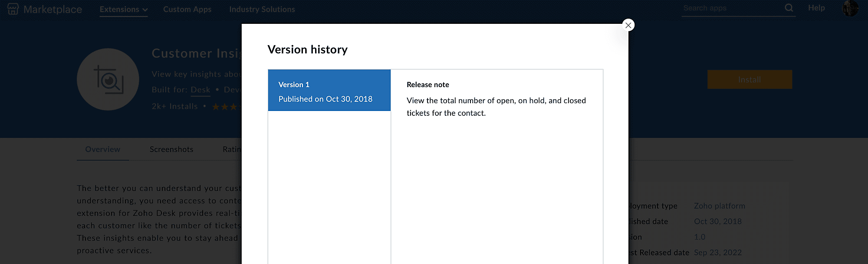Open the Custom Apps menu item
This screenshot has height=264, width=868.
[x=187, y=10]
